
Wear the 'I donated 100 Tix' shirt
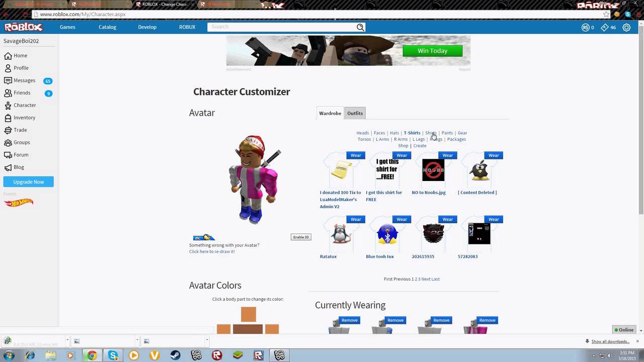(356, 155)
